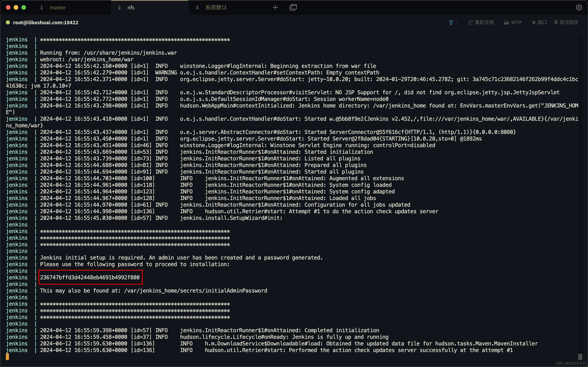Toggle unpin (取消固定) pin icon

click(x=556, y=22)
